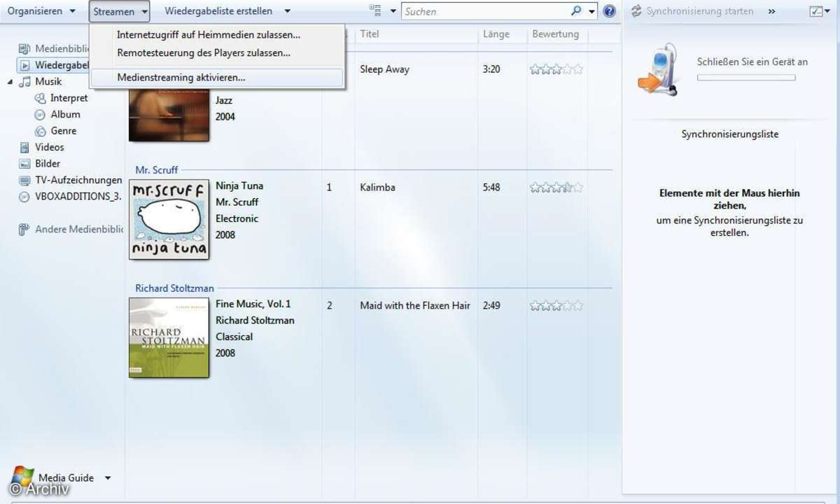The image size is (840, 504).
Task: Rate Sleep Away with stars
Action: point(556,69)
